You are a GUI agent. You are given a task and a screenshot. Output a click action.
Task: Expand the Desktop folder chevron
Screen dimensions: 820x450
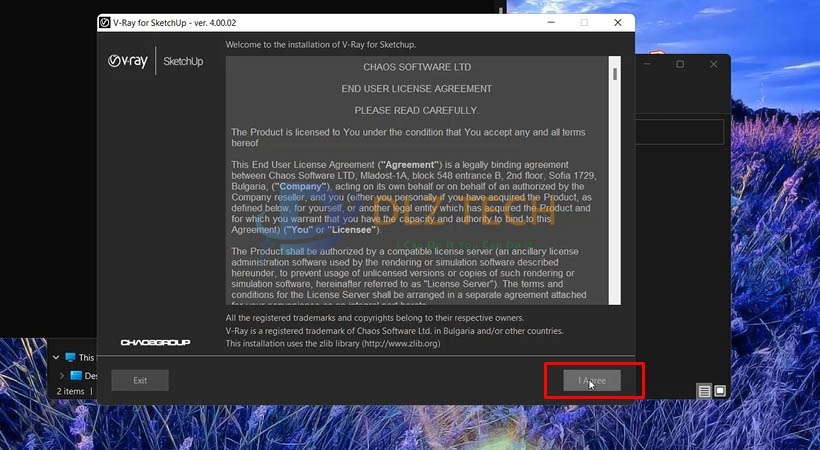tap(61, 376)
